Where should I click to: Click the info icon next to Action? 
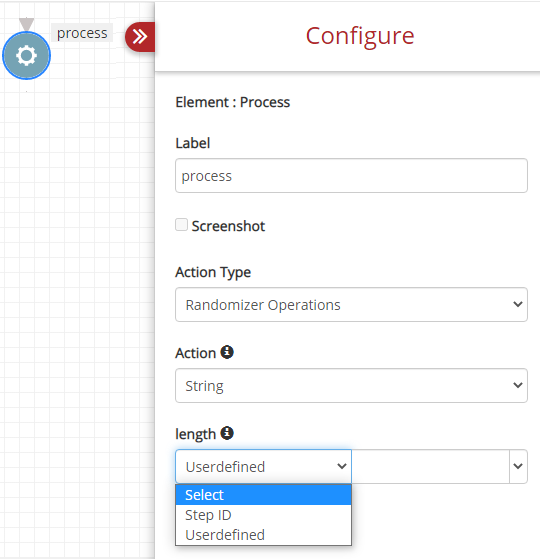[x=227, y=352]
